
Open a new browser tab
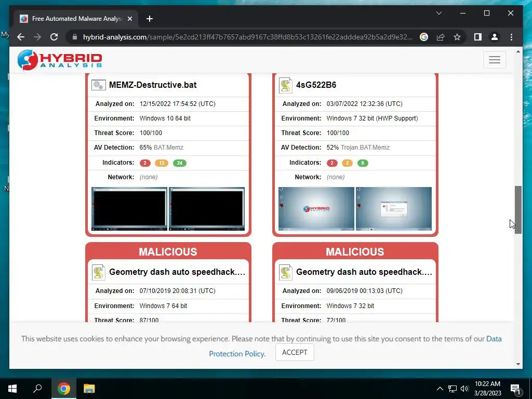coord(149,19)
